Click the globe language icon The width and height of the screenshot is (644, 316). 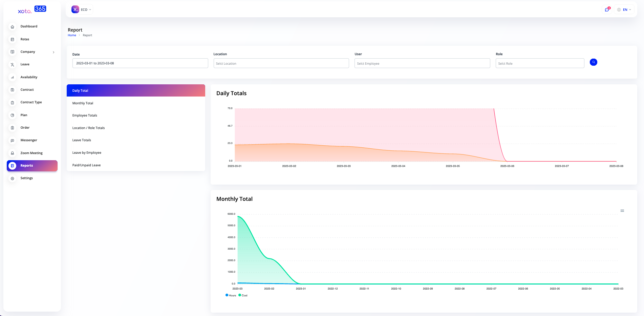(619, 10)
